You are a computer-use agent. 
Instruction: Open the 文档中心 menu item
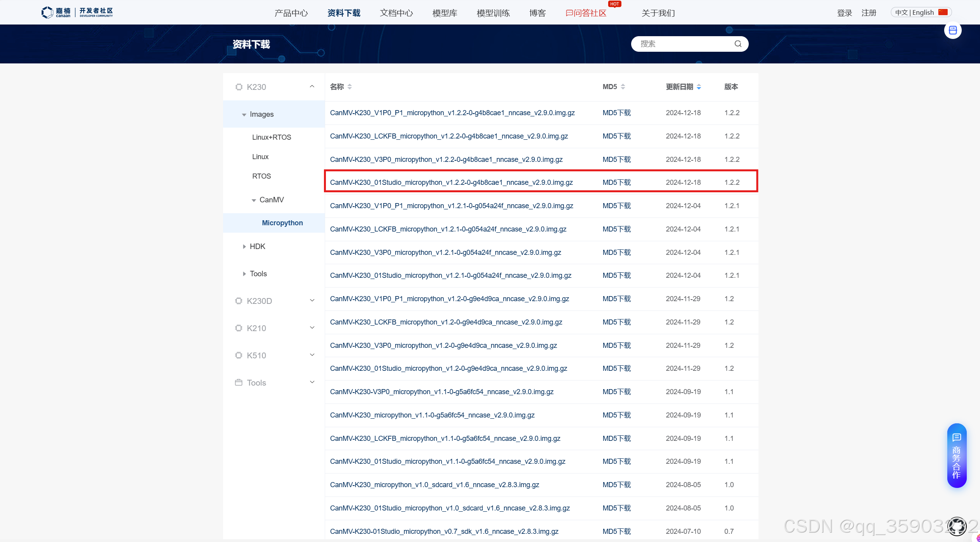[x=396, y=13]
